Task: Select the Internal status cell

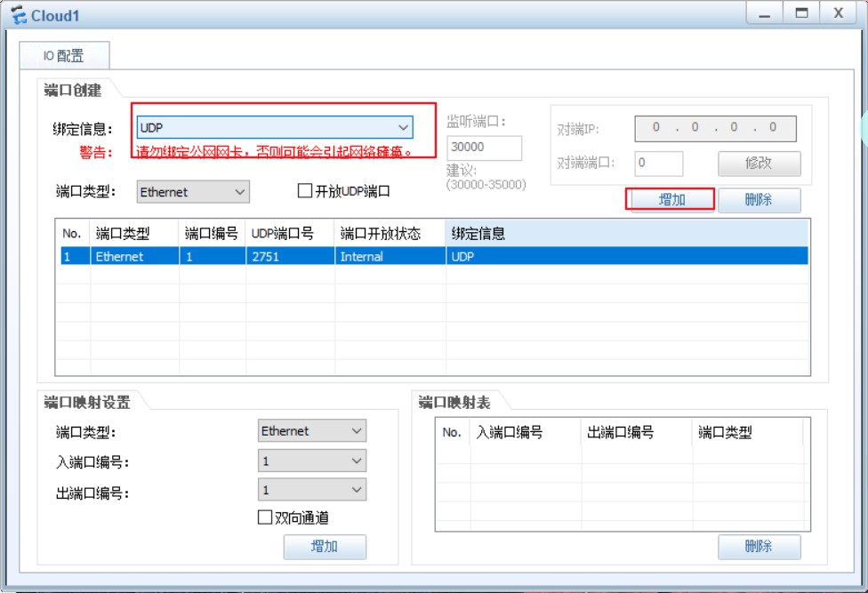Action: click(390, 256)
